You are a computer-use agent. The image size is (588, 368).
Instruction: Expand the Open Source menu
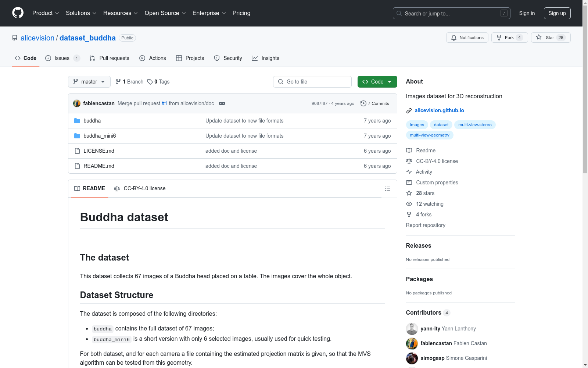tap(165, 13)
